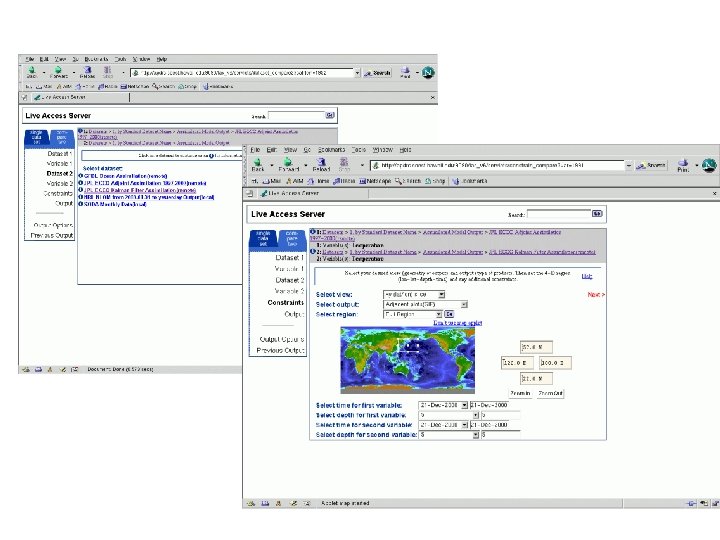
Task: Click Search button beside front window URL bar
Action: pos(651,165)
